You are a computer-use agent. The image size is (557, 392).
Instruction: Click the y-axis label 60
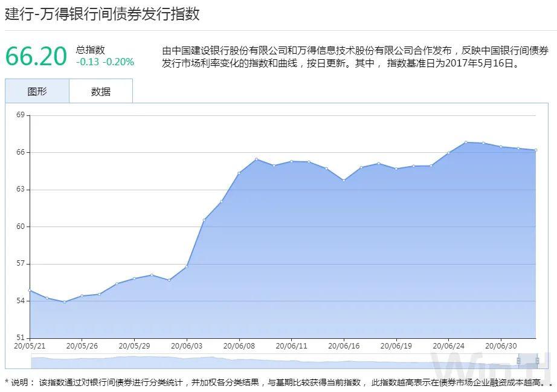coord(21,227)
